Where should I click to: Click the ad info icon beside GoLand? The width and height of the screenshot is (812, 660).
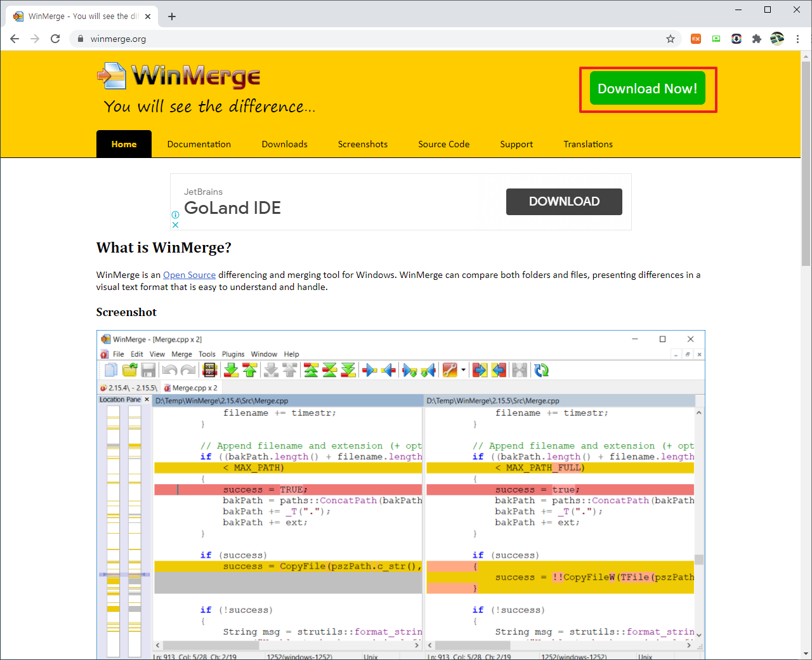click(176, 214)
